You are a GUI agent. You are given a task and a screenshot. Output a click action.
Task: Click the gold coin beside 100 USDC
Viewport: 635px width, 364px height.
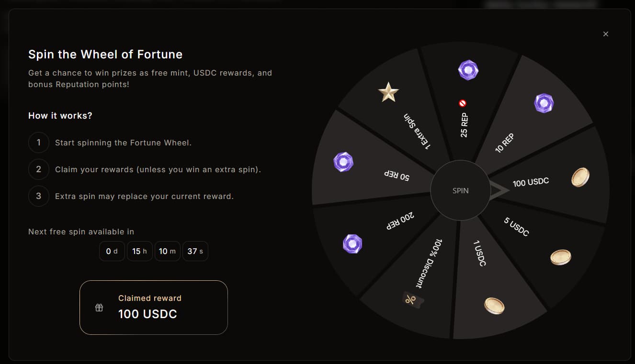pos(580,177)
